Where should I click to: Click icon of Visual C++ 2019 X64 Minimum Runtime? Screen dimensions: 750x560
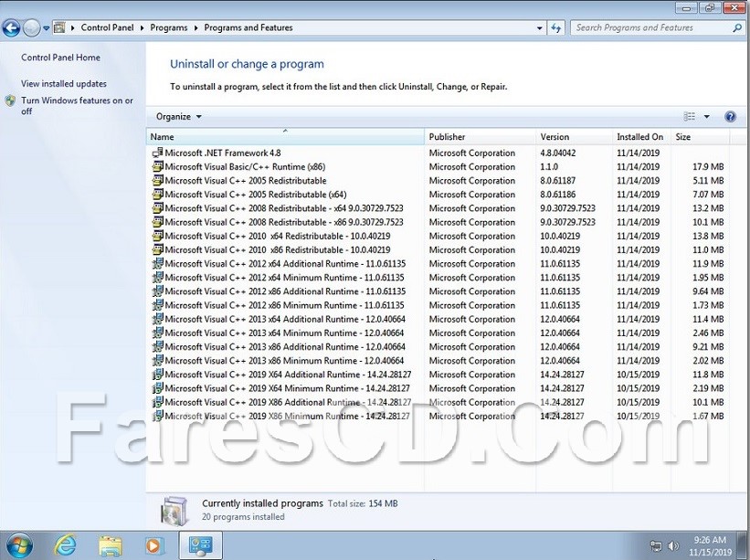[x=157, y=389]
